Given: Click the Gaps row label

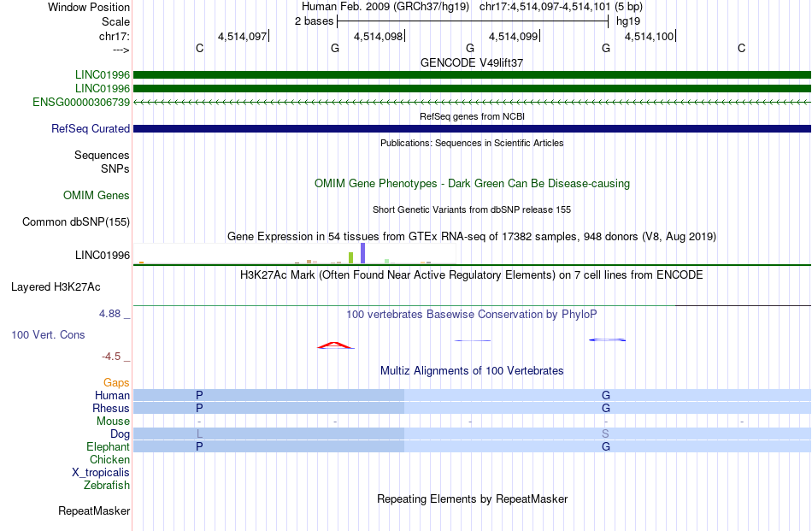Looking at the screenshot, I should (116, 382).
